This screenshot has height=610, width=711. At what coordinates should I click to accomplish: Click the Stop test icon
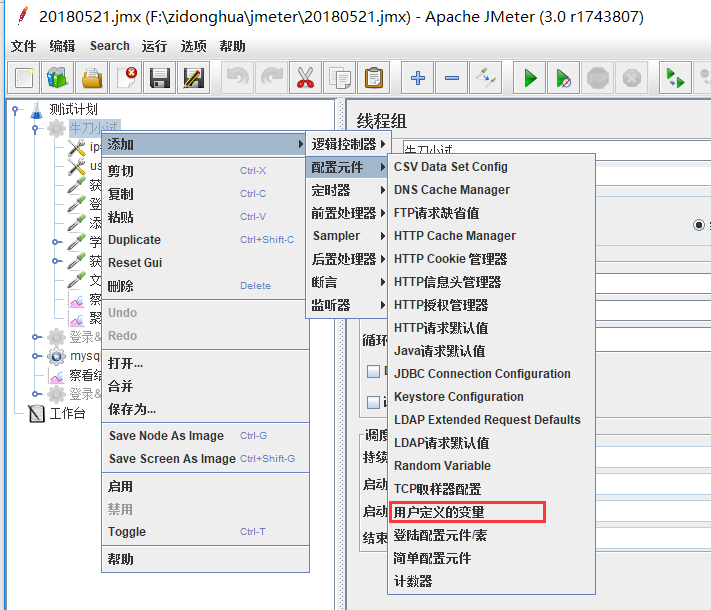click(598, 78)
